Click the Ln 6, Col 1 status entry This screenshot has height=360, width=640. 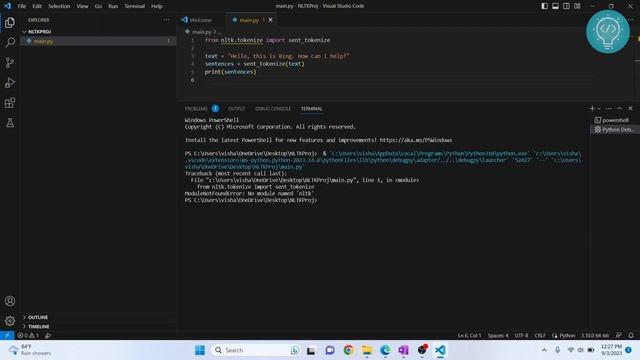[469, 336]
